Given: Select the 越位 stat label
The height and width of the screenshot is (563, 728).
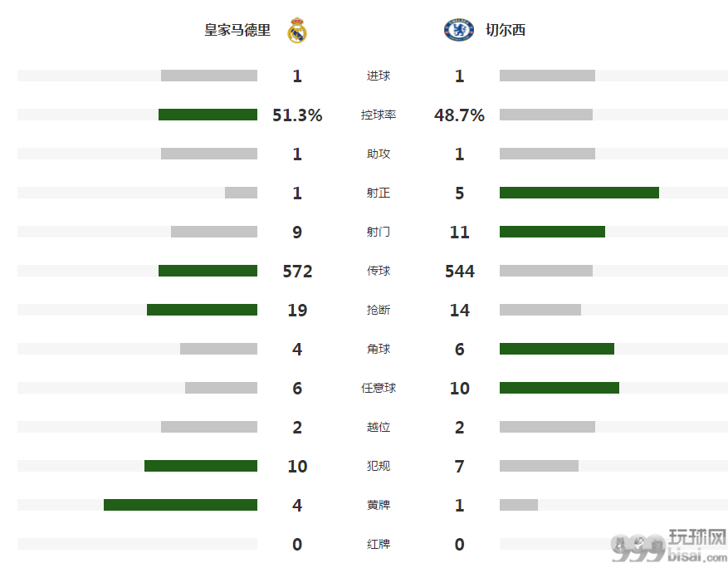Looking at the screenshot, I should pos(379,427).
